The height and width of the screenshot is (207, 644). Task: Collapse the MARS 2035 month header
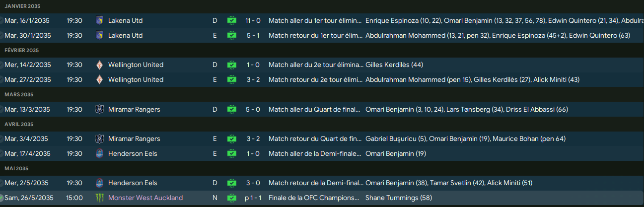[x=19, y=94]
